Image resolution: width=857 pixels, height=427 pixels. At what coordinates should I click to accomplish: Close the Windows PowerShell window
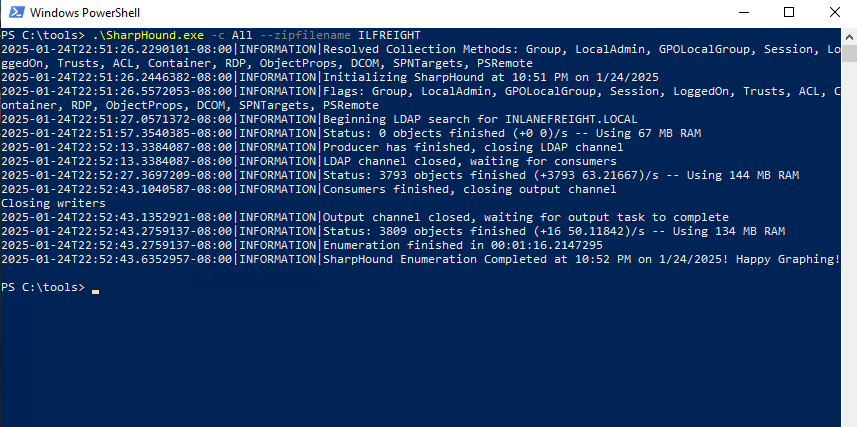point(834,13)
